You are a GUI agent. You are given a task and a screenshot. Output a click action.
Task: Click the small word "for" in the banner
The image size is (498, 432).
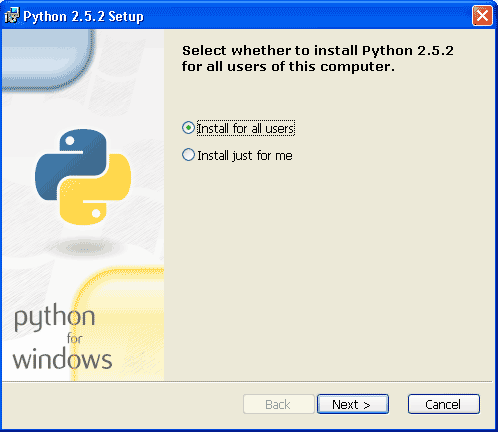click(74, 339)
